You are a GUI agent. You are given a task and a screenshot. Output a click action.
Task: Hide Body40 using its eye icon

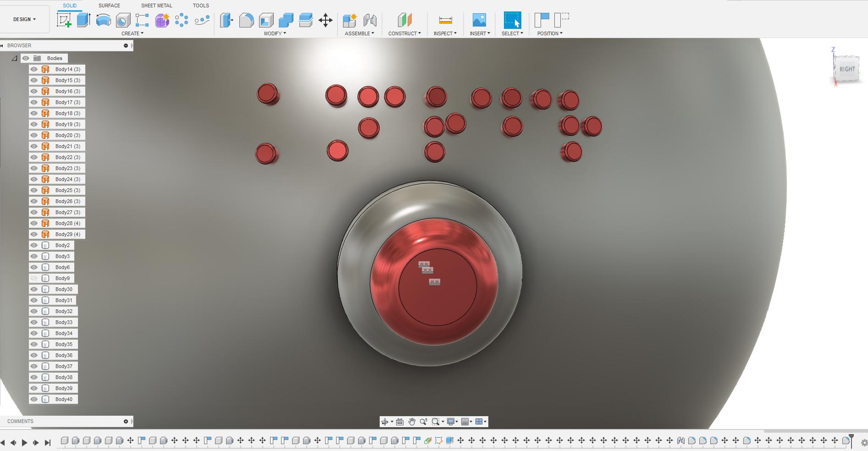coord(34,399)
